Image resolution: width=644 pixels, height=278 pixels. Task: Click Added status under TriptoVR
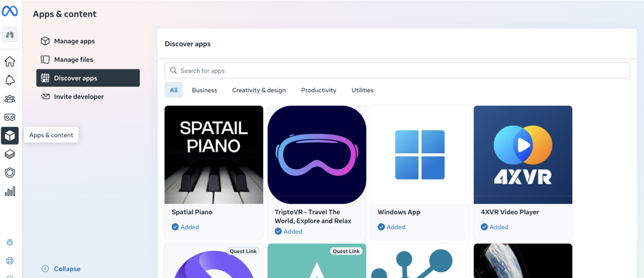(x=288, y=231)
